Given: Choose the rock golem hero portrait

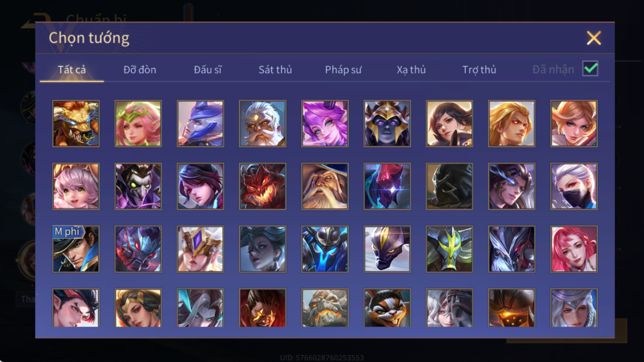Looking at the screenshot, I should 325,308.
